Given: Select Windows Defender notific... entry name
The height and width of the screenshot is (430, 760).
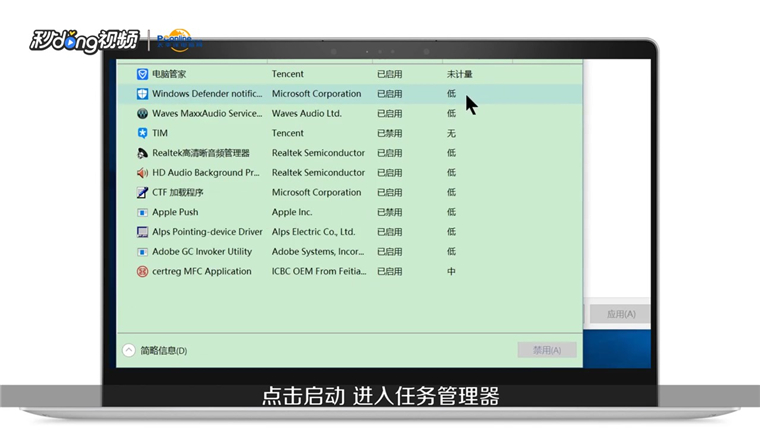Looking at the screenshot, I should coord(207,94).
